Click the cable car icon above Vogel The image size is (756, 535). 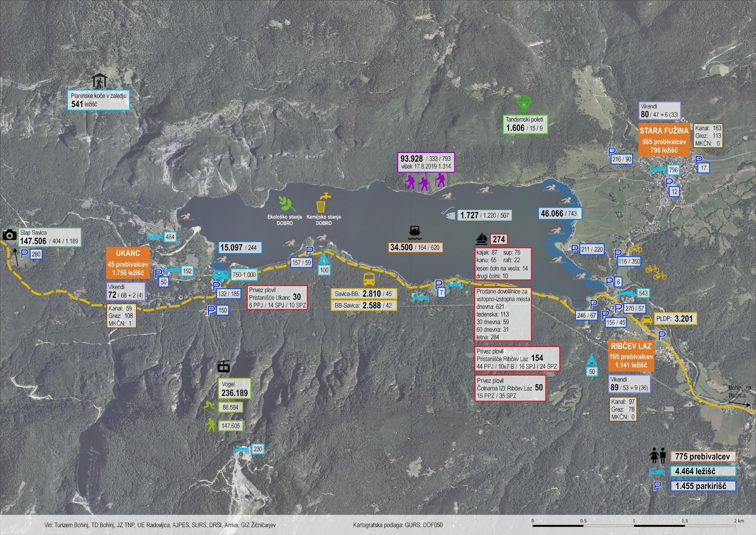click(x=224, y=366)
